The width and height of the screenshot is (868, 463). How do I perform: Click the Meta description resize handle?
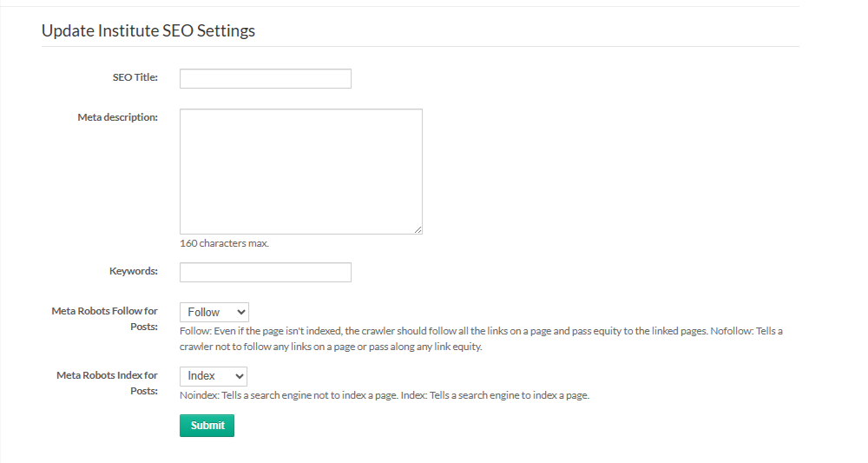[418, 229]
